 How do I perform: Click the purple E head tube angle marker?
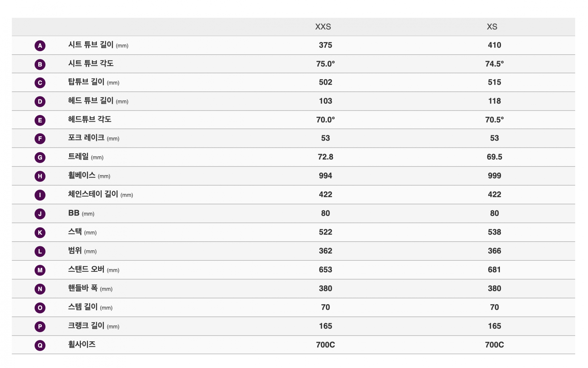(x=40, y=120)
